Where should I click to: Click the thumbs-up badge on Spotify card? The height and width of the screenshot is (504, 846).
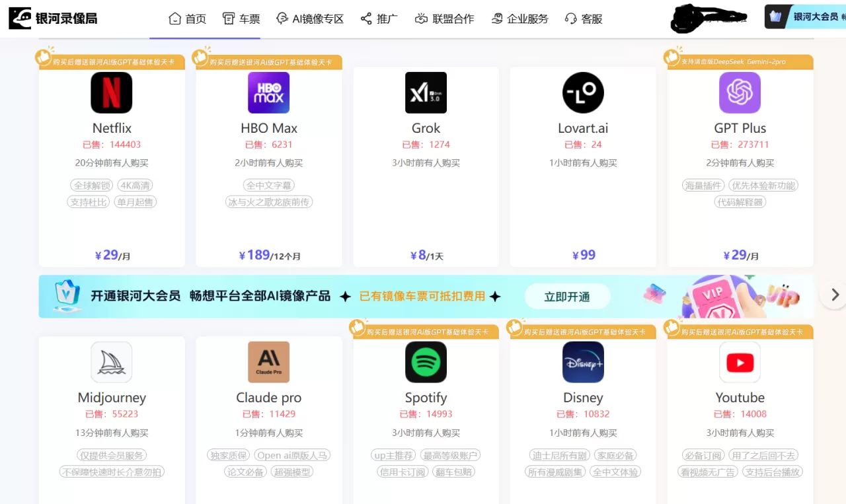(x=358, y=327)
